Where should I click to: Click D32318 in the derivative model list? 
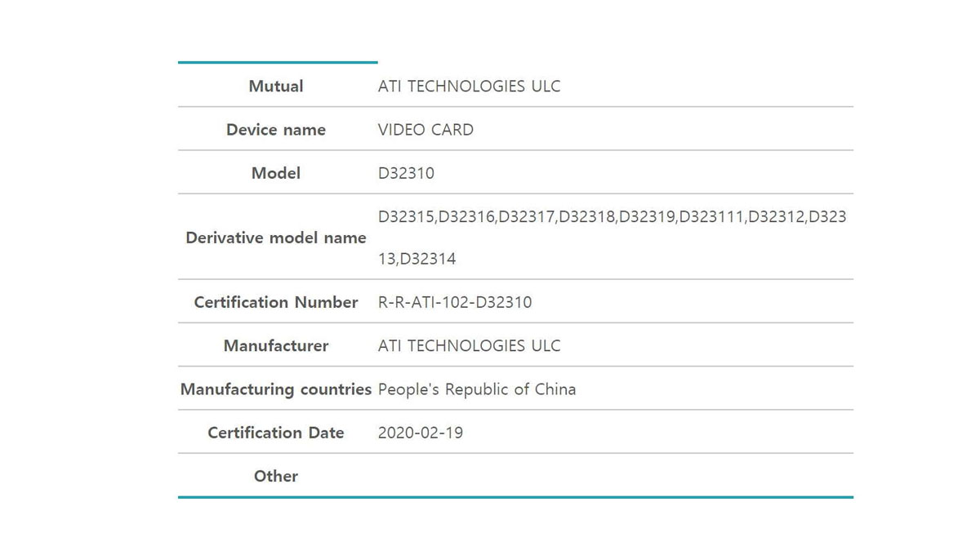587,217
